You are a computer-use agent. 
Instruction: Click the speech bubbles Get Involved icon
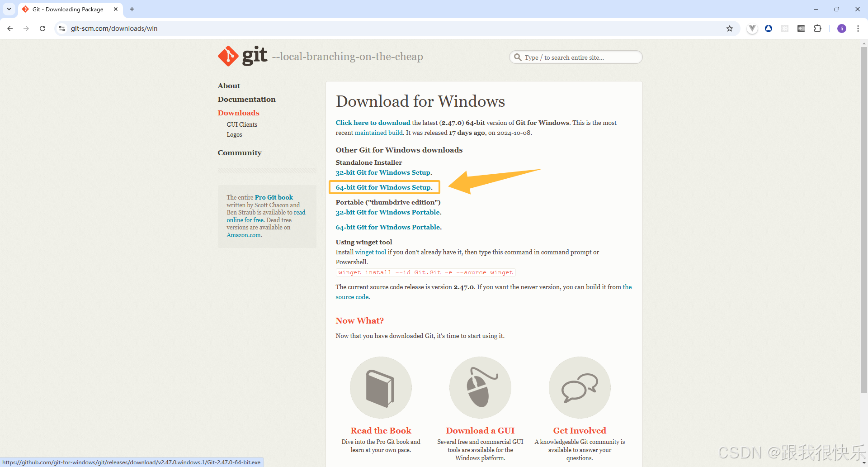[x=580, y=387]
